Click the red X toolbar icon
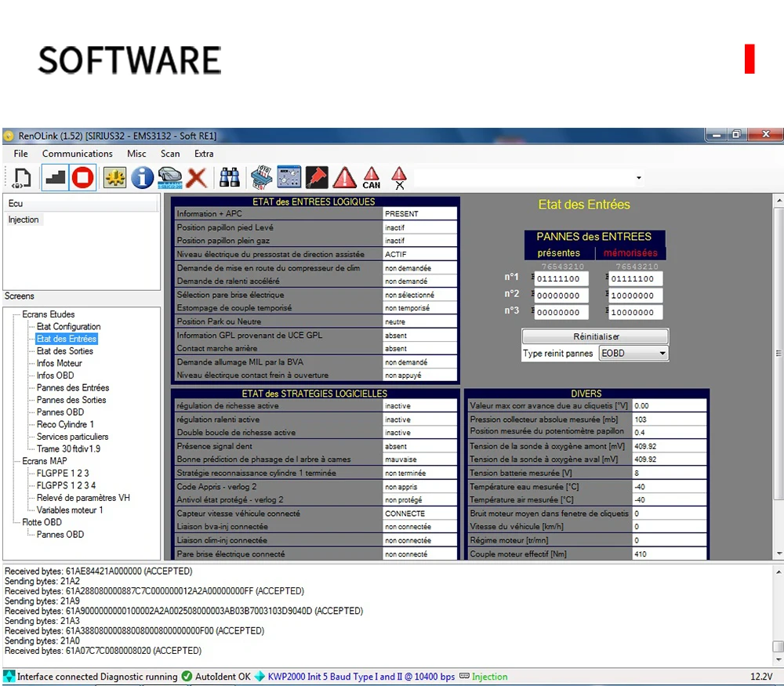 point(197,177)
